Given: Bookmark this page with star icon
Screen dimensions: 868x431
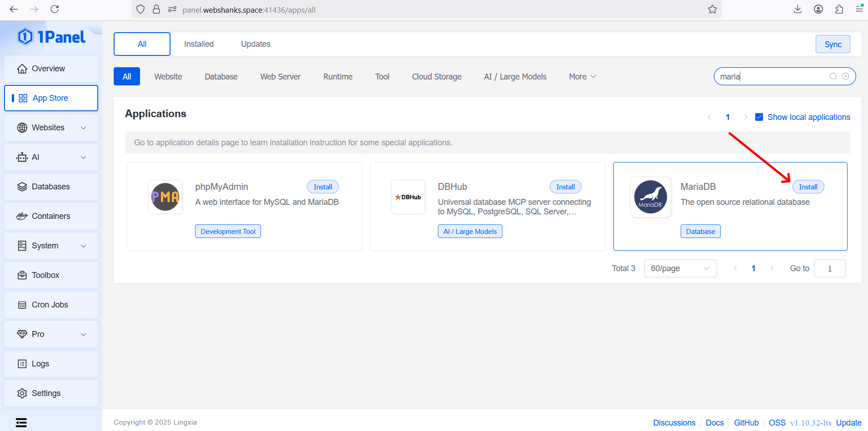Looking at the screenshot, I should 712,9.
